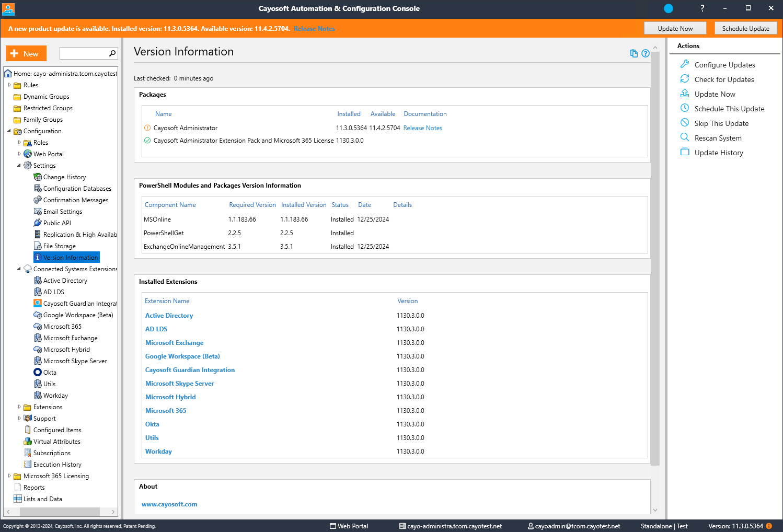Click the Change History tree icon
783x532 pixels.
38,177
